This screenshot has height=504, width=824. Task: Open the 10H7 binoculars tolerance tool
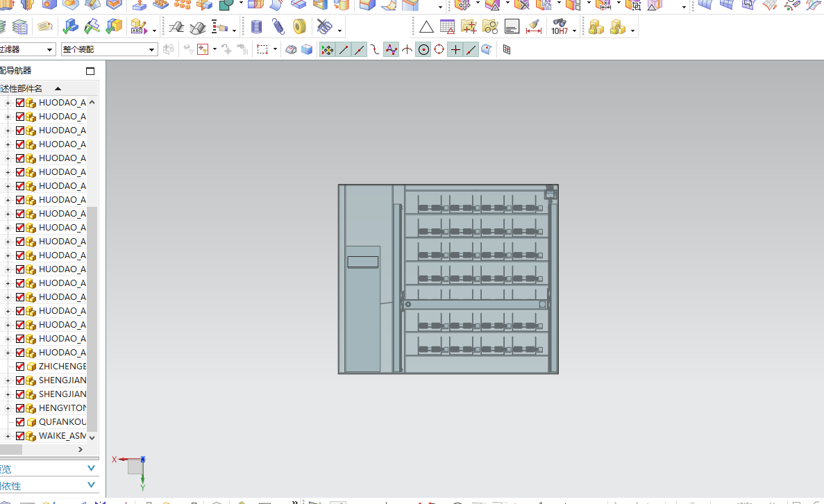click(x=559, y=27)
